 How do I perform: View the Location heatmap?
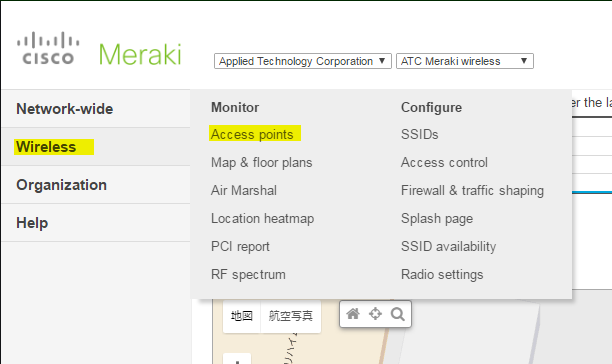coord(262,218)
